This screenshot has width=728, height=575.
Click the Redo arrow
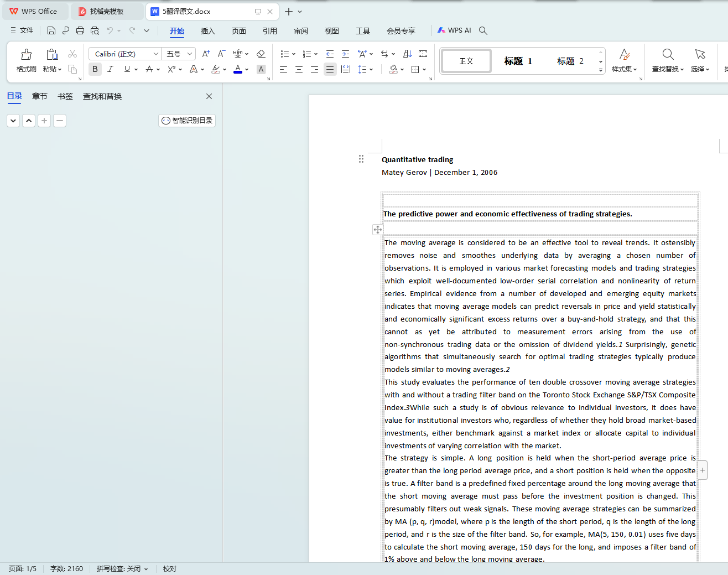[x=132, y=30]
